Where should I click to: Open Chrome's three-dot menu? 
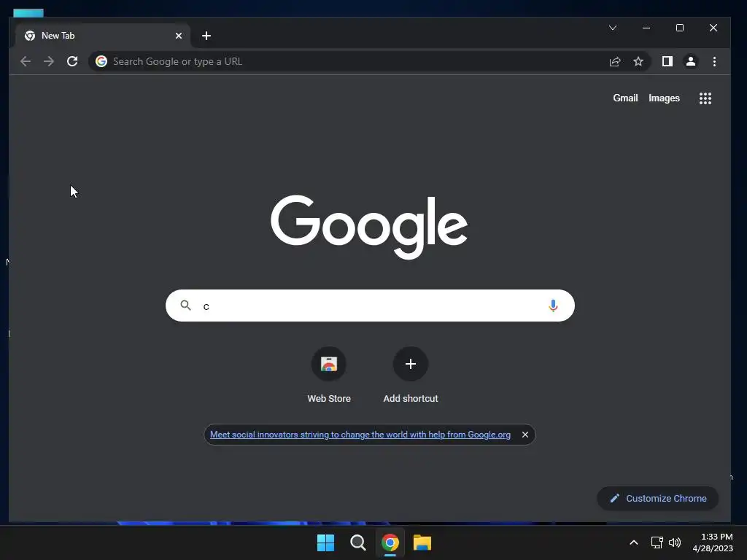tap(714, 61)
